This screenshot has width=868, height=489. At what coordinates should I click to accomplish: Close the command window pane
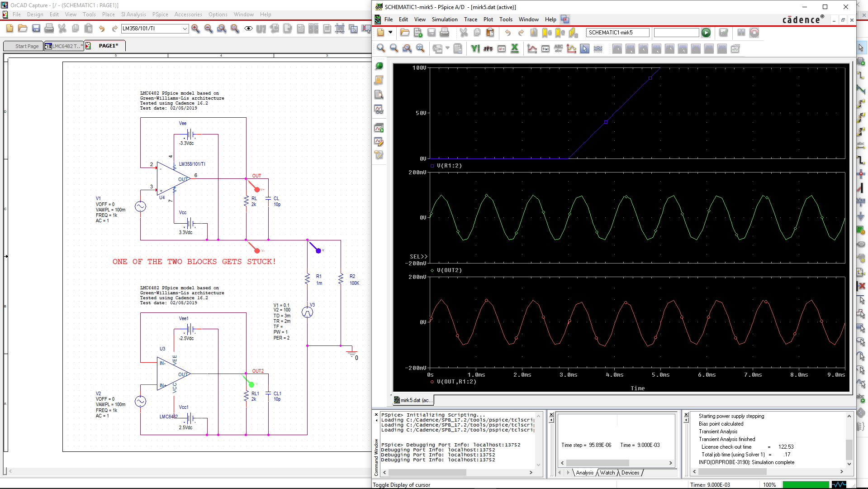pyautogui.click(x=376, y=414)
